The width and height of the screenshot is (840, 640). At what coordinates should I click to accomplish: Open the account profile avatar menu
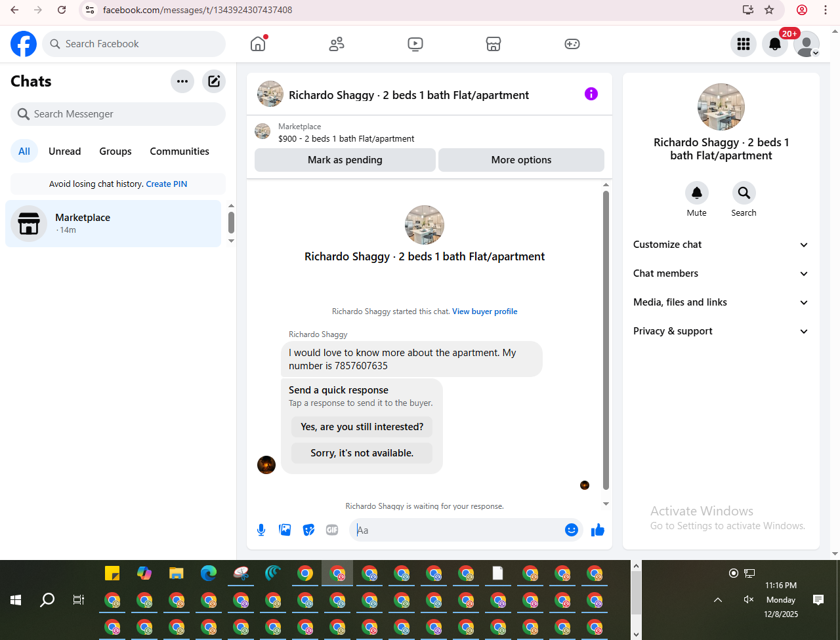tap(807, 44)
